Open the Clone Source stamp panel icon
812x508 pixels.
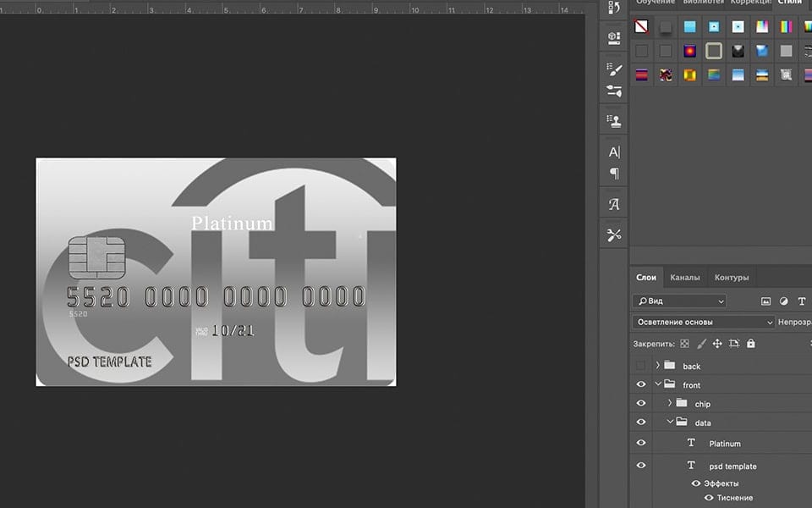click(x=614, y=121)
